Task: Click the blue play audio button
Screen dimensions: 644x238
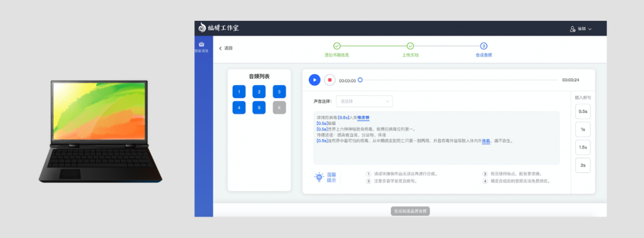Action: click(x=315, y=80)
